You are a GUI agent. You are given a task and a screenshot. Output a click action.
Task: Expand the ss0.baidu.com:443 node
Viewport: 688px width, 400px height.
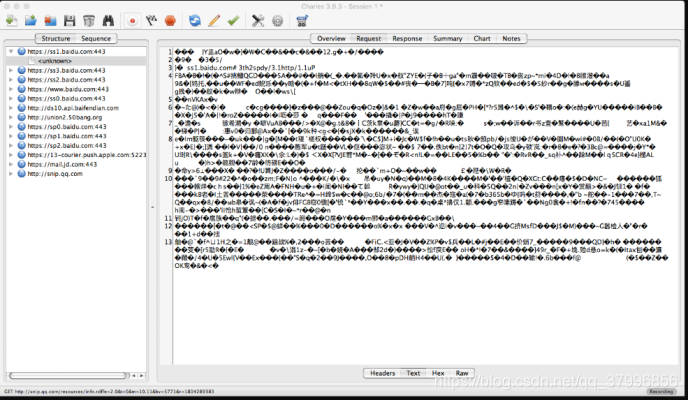tap(11, 99)
